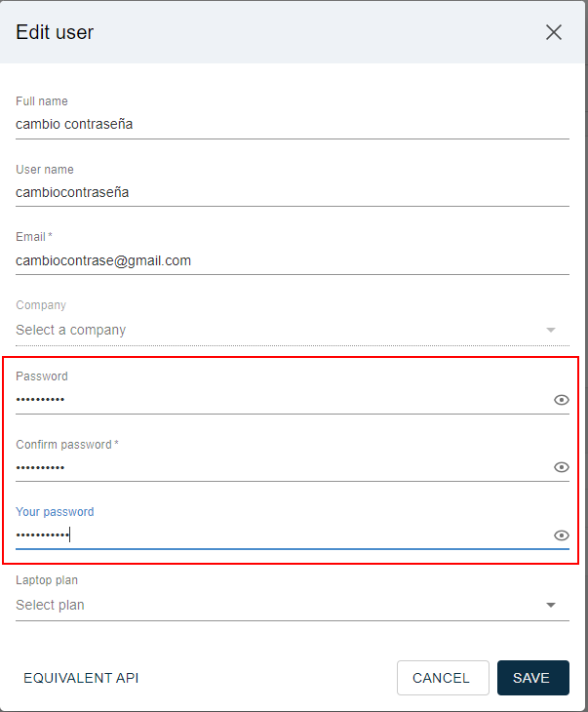Image resolution: width=588 pixels, height=712 pixels.
Task: Click in the Your password entry
Action: tap(282, 535)
